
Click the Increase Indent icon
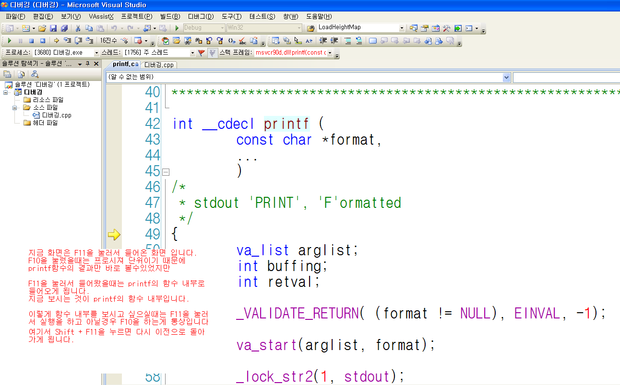334,41
